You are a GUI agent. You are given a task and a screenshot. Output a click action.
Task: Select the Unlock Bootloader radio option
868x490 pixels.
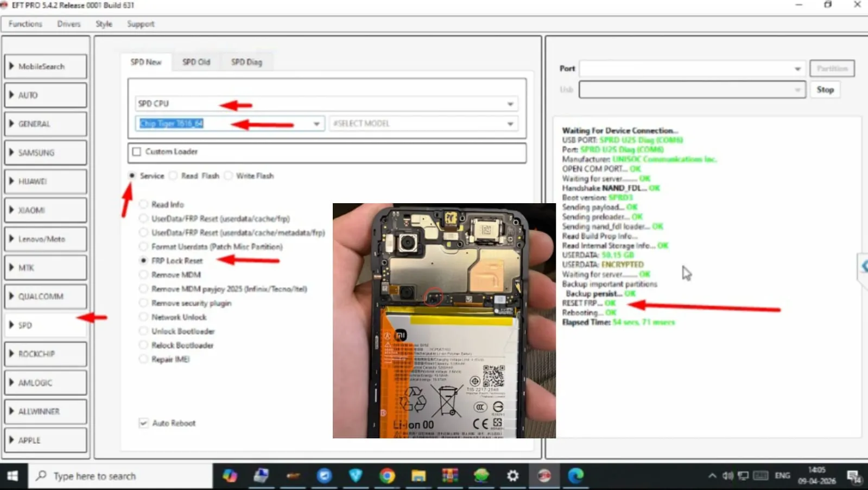click(144, 331)
